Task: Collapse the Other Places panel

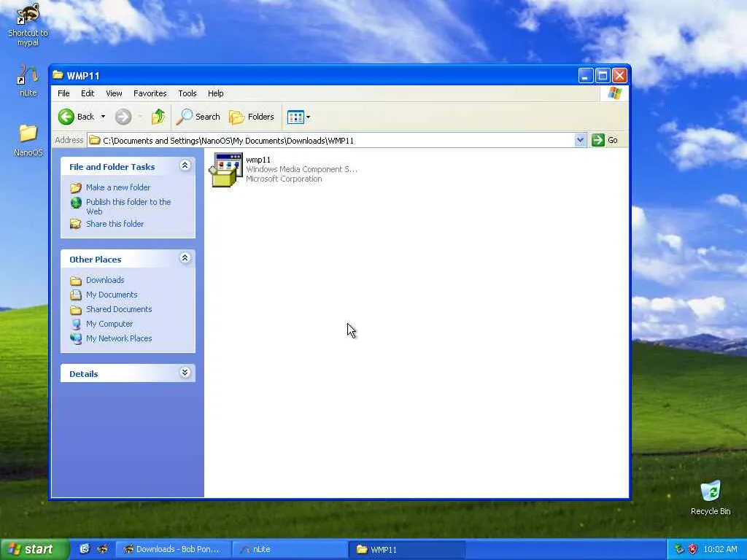Action: (185, 258)
